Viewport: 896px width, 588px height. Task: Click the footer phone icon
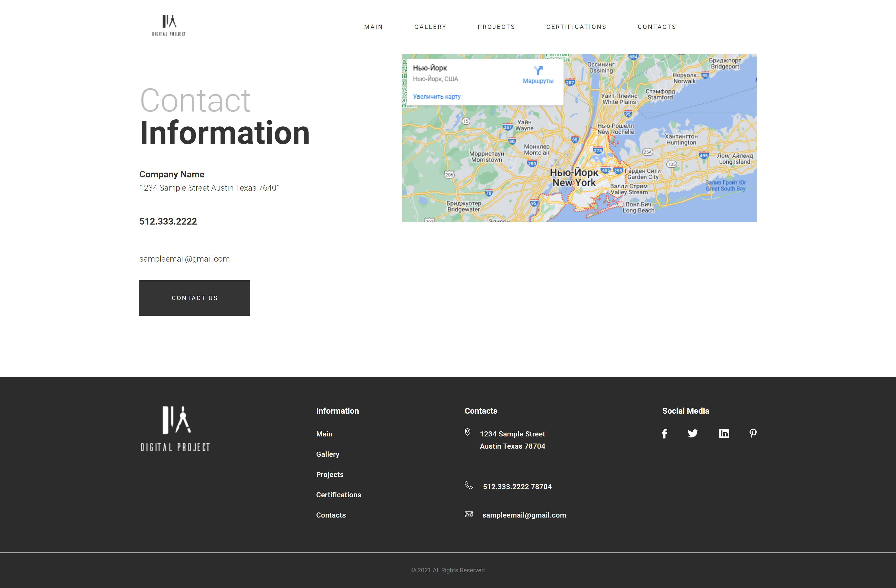point(469,485)
